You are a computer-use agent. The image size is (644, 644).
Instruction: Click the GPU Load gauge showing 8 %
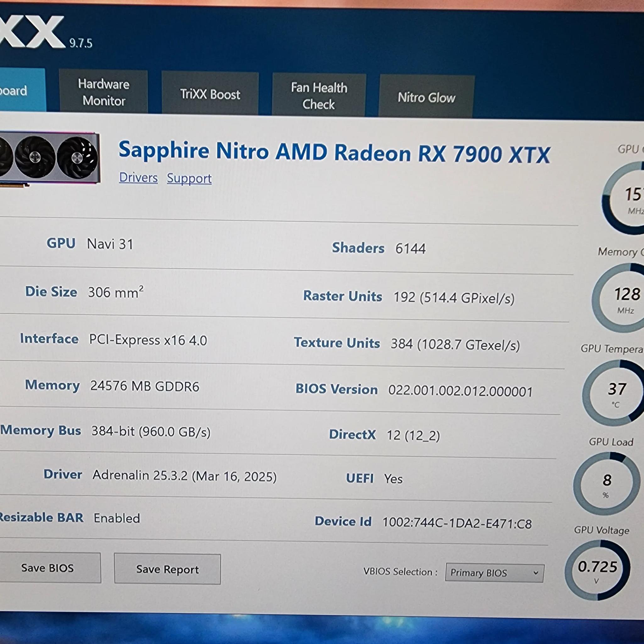click(607, 484)
